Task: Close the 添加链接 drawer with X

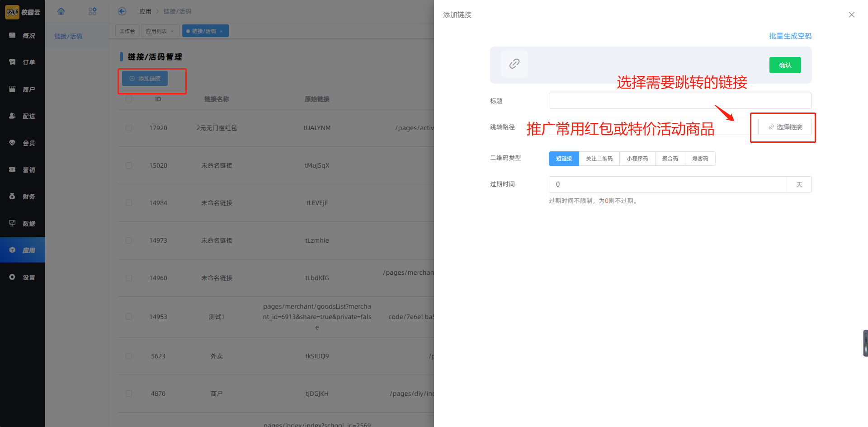Action: pyautogui.click(x=852, y=15)
